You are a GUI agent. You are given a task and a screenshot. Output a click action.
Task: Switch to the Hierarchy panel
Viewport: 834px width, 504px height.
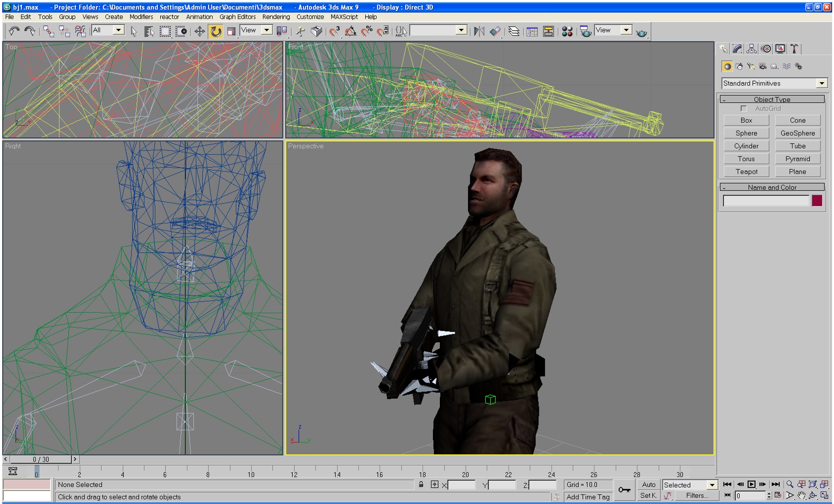[x=751, y=49]
